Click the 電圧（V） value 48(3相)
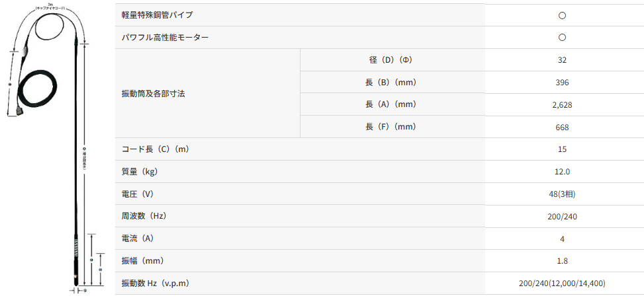The height and width of the screenshot is (300, 644). tap(562, 194)
